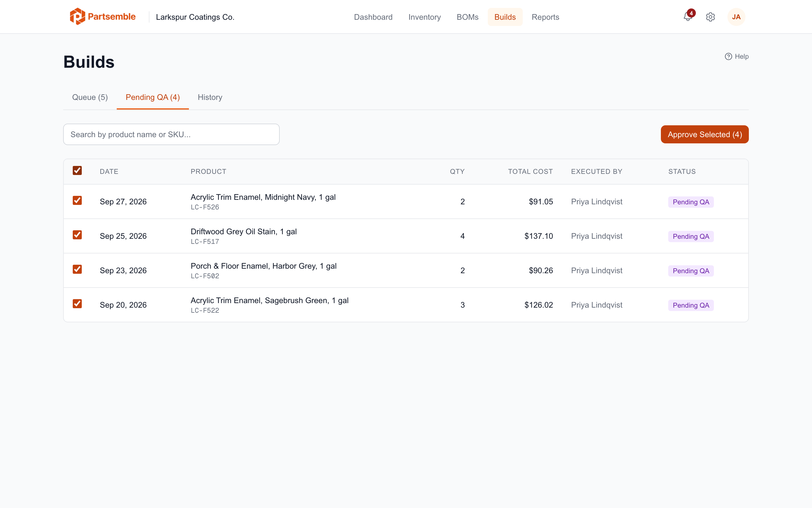The height and width of the screenshot is (508, 812).
Task: Select the Pending QA (4) tab
Action: click(153, 97)
